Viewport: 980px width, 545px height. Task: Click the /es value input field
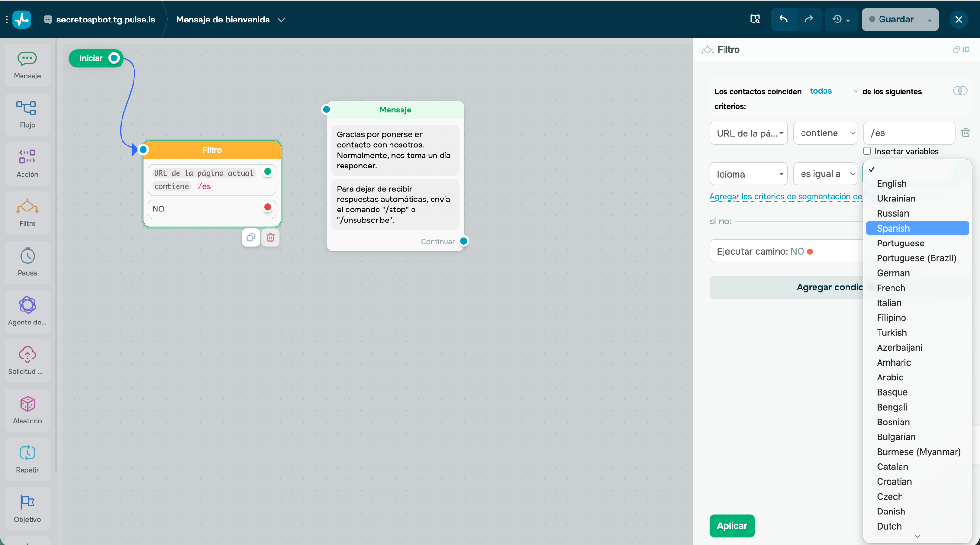coord(909,133)
